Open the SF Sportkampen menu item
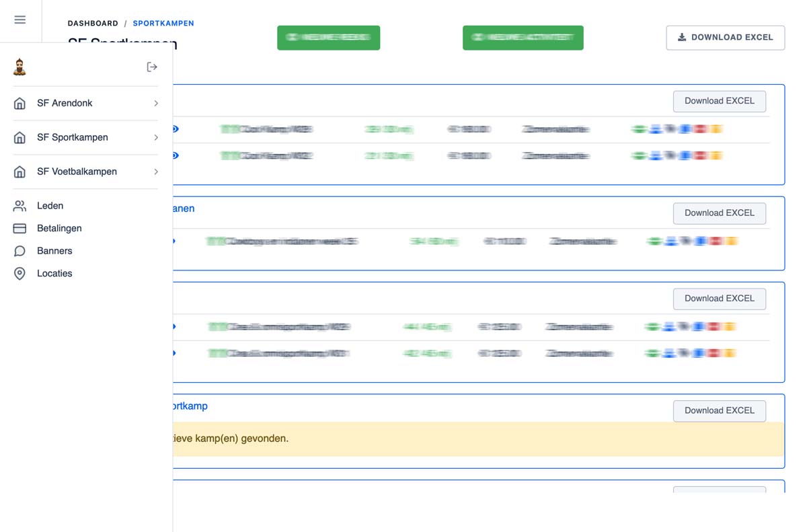Viewport: 807px width, 532px height. [73, 137]
